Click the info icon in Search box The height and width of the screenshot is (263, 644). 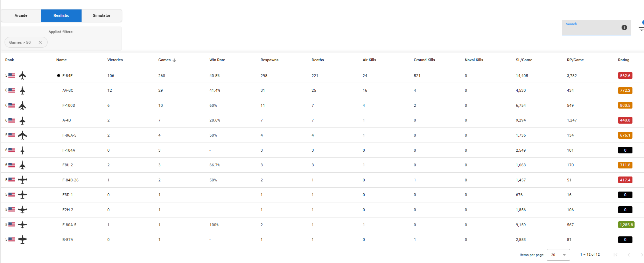(624, 27)
